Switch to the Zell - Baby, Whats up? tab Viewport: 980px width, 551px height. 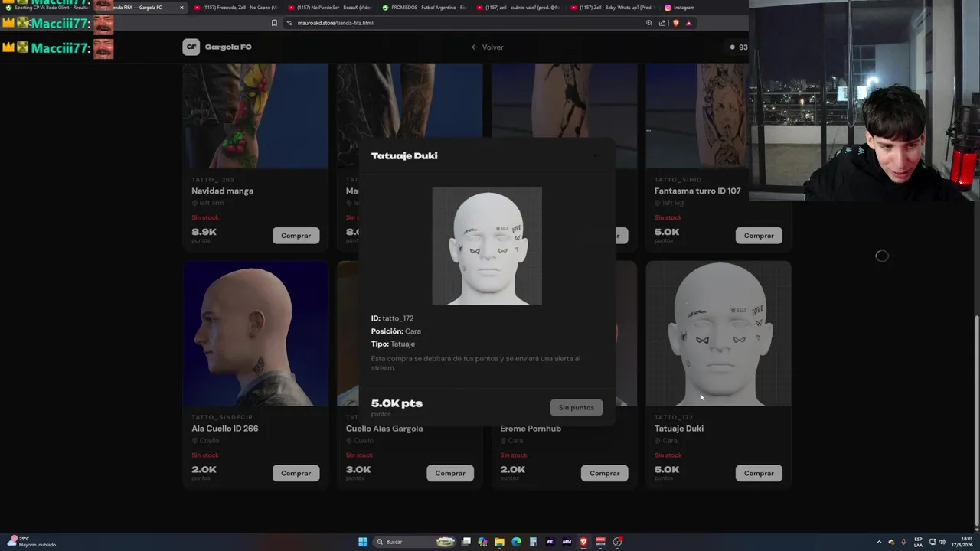[612, 8]
